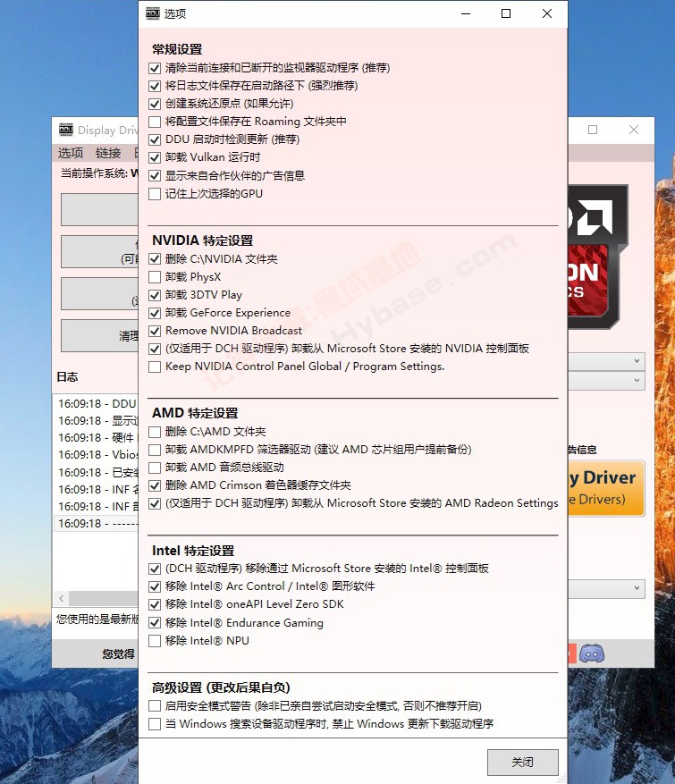Viewport: 675px width, 784px height.
Task: Toggle 卸载 3DTV Play checkbox
Action: [155, 295]
